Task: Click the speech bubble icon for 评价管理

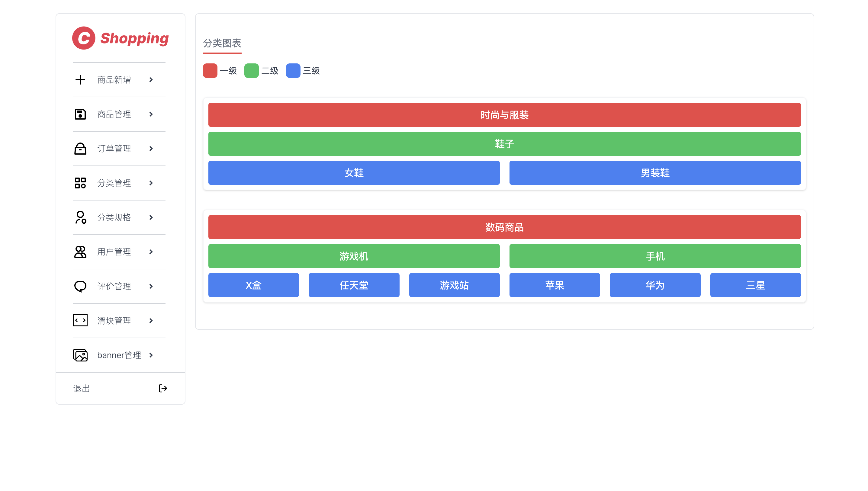Action: coord(80,286)
